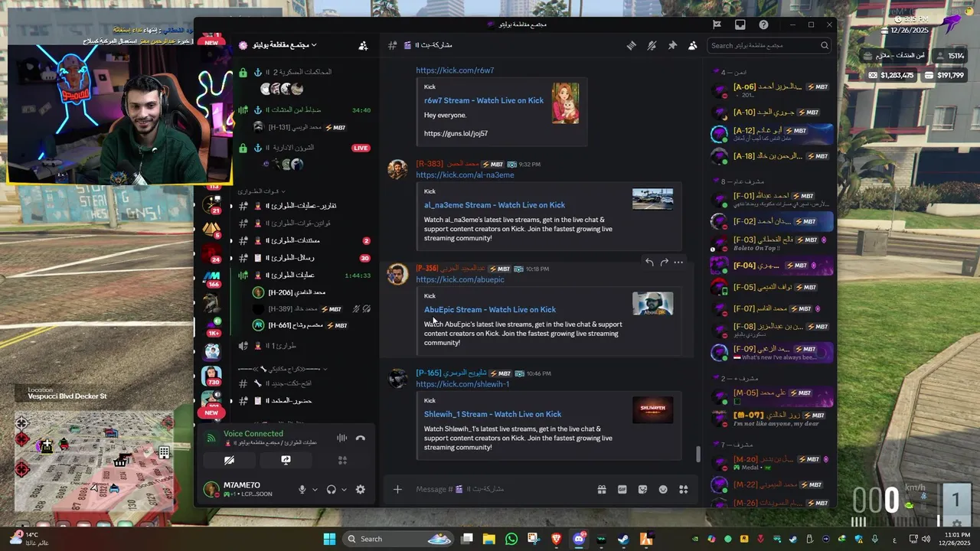Open the voice channel with LIVE badge
980x551 pixels.
(305, 148)
